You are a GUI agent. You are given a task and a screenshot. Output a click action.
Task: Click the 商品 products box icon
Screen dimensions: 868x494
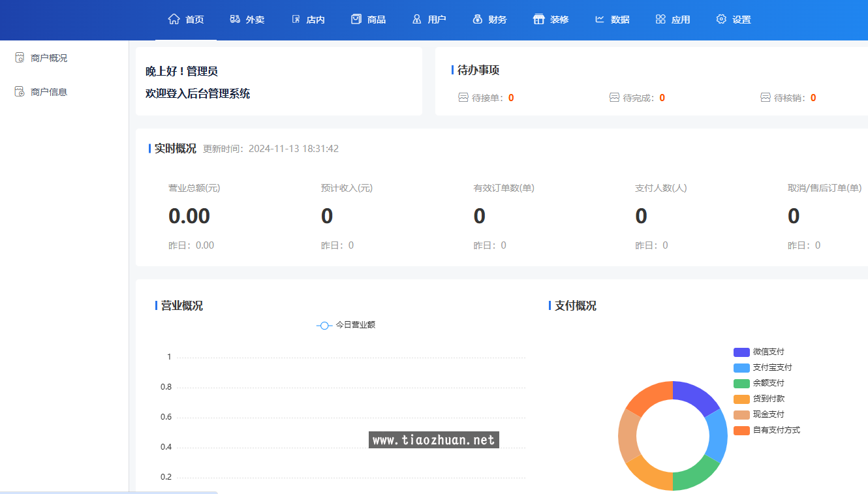click(x=356, y=19)
